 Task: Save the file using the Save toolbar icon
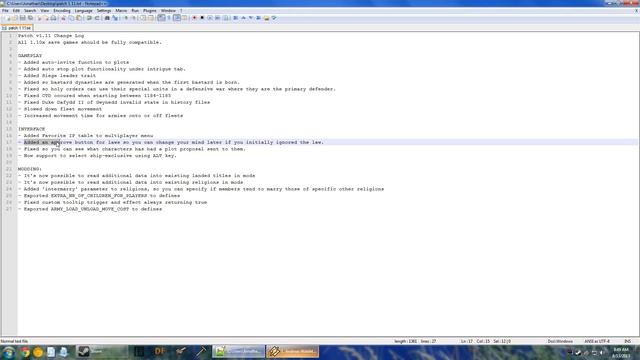tap(22, 18)
